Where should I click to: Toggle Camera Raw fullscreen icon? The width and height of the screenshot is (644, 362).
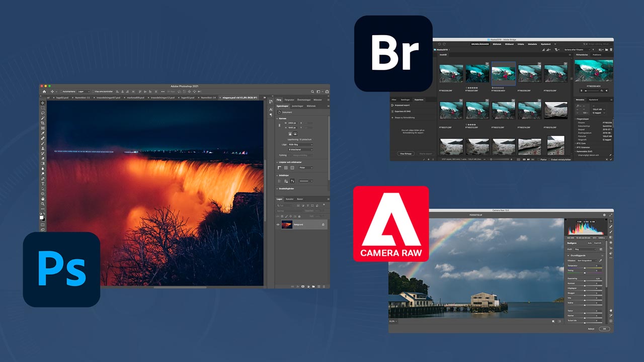click(x=611, y=215)
